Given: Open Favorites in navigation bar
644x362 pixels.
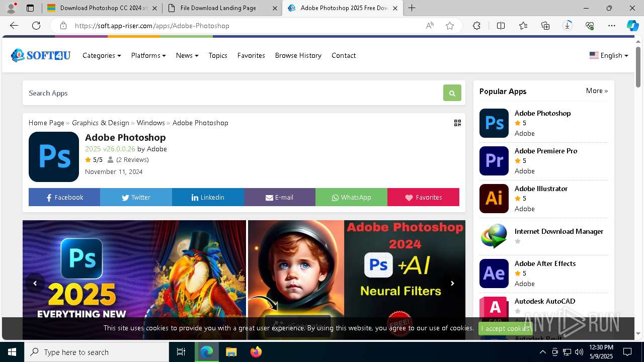Looking at the screenshot, I should coord(251,55).
